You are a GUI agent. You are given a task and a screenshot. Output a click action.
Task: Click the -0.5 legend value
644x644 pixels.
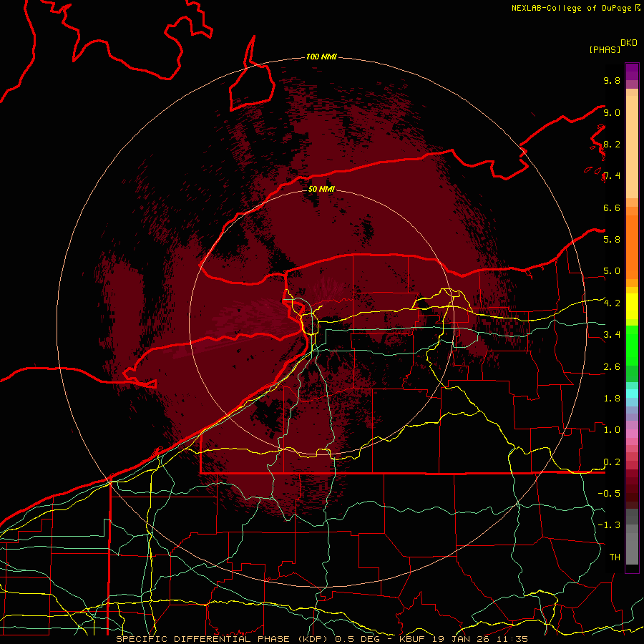(609, 494)
